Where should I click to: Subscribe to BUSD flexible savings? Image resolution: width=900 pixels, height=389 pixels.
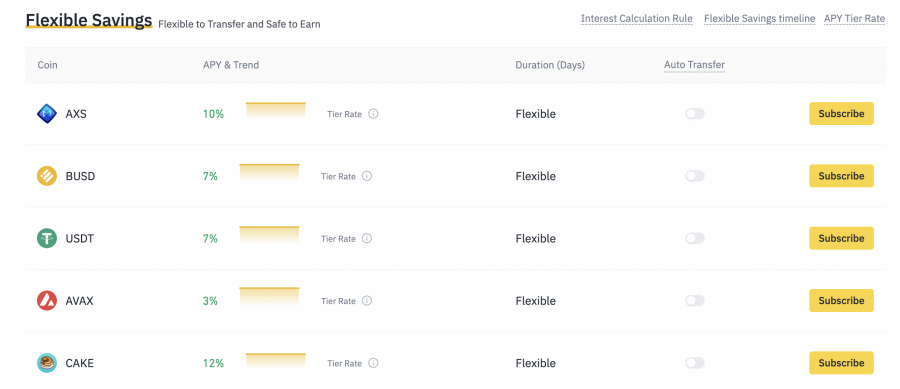pos(841,176)
